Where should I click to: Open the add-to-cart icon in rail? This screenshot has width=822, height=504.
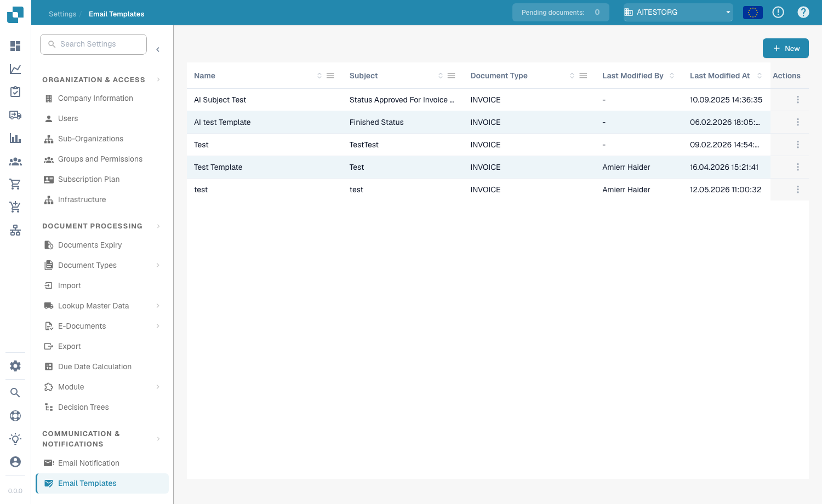pyautogui.click(x=15, y=207)
